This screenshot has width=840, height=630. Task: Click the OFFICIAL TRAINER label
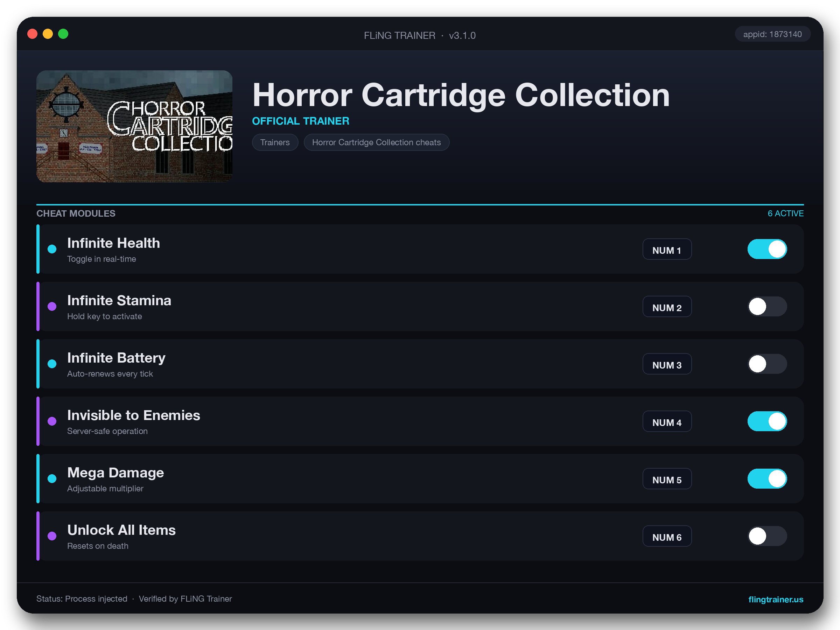(301, 121)
